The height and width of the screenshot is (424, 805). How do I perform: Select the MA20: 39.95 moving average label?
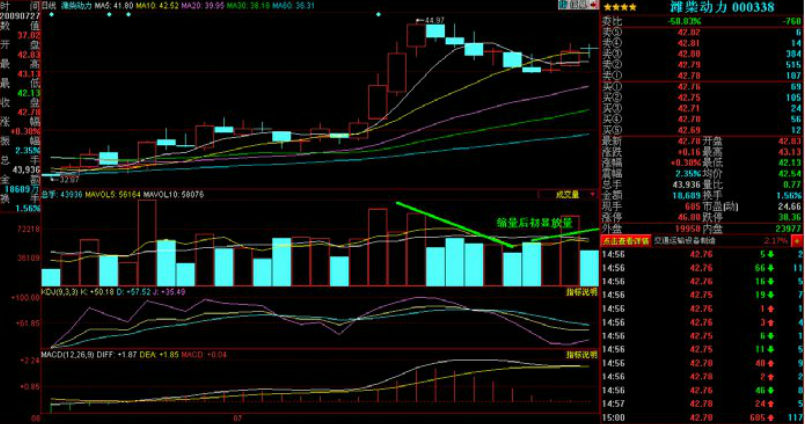pos(202,6)
